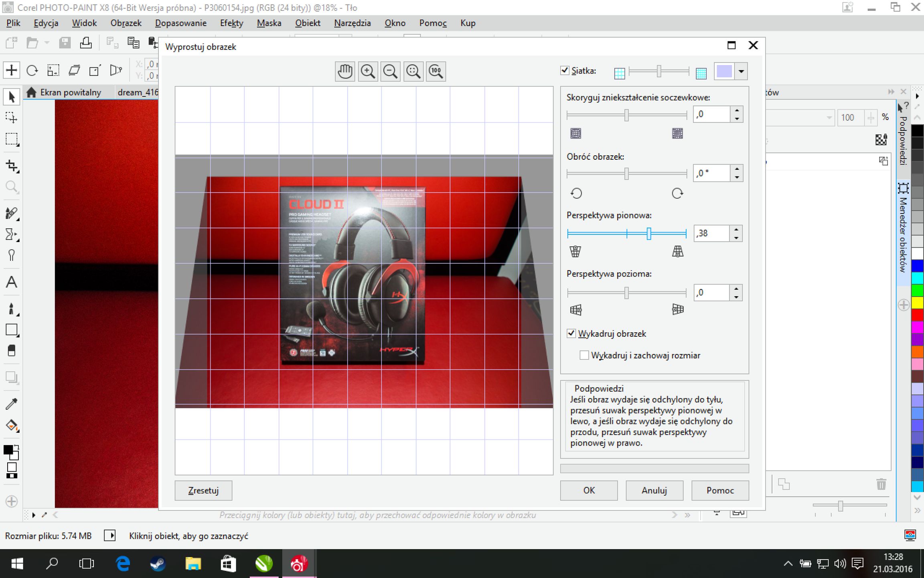This screenshot has width=924, height=578.
Task: Open the Efekty menu
Action: [231, 23]
